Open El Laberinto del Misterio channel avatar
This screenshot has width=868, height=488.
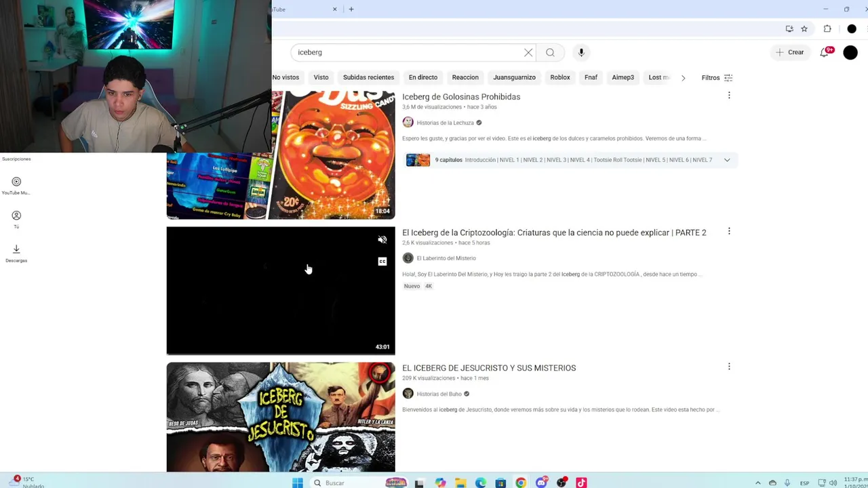click(408, 258)
